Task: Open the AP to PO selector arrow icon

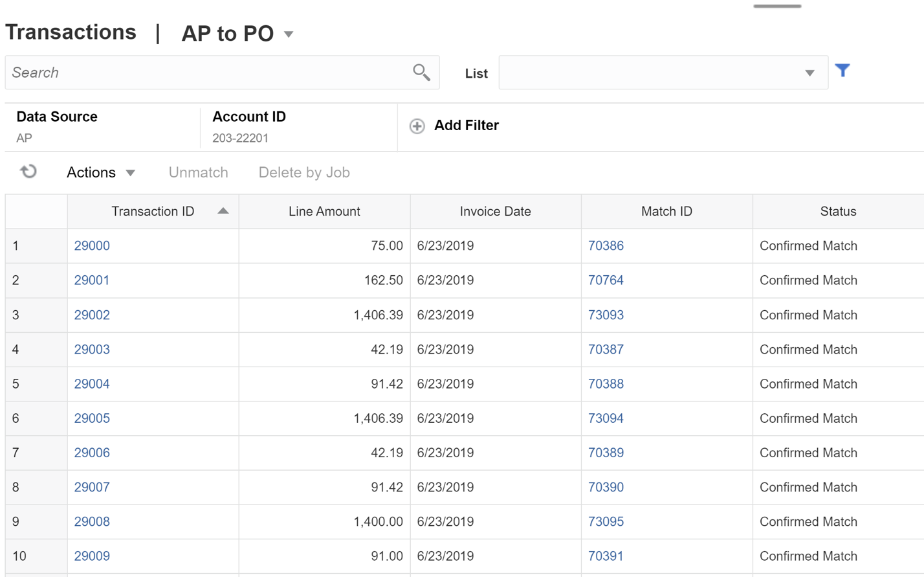Action: (x=289, y=34)
